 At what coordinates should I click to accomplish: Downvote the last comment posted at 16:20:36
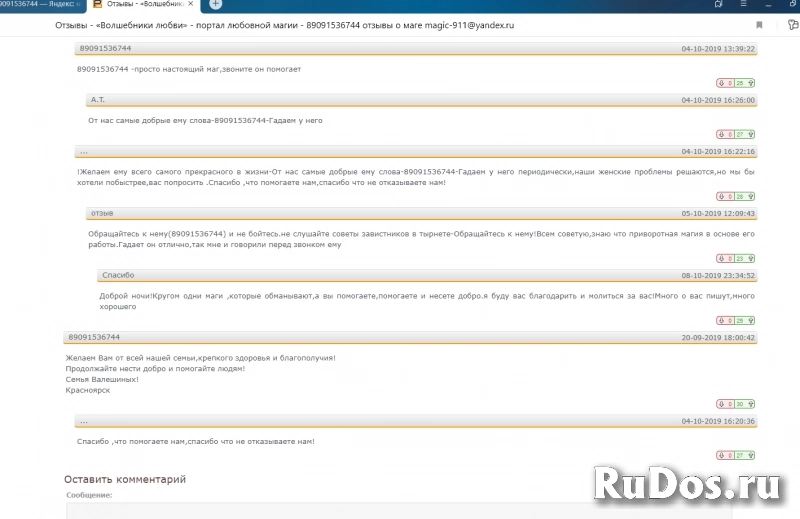click(x=721, y=455)
